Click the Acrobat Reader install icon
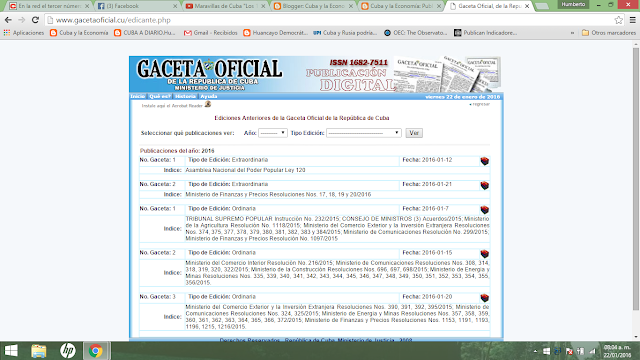The width and height of the screenshot is (640, 360). click(x=208, y=104)
